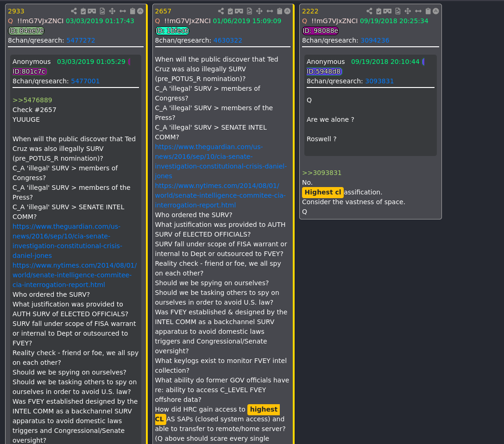Click the plain clipboard icon on post 2933
Viewport: 504px width, 444px height.
pyautogui.click(x=132, y=11)
